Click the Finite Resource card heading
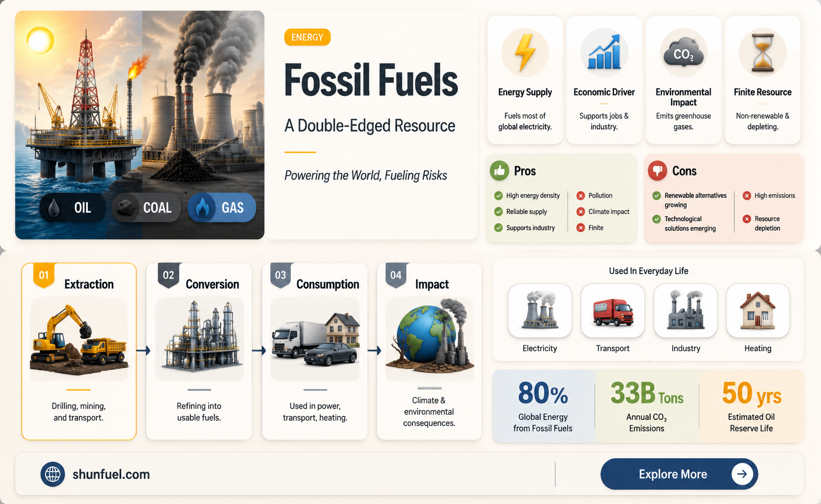 pos(763,92)
